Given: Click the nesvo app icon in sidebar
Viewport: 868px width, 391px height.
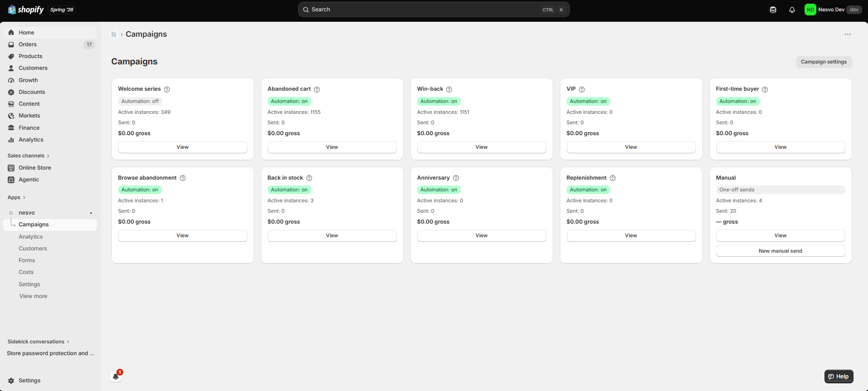Looking at the screenshot, I should [x=11, y=213].
